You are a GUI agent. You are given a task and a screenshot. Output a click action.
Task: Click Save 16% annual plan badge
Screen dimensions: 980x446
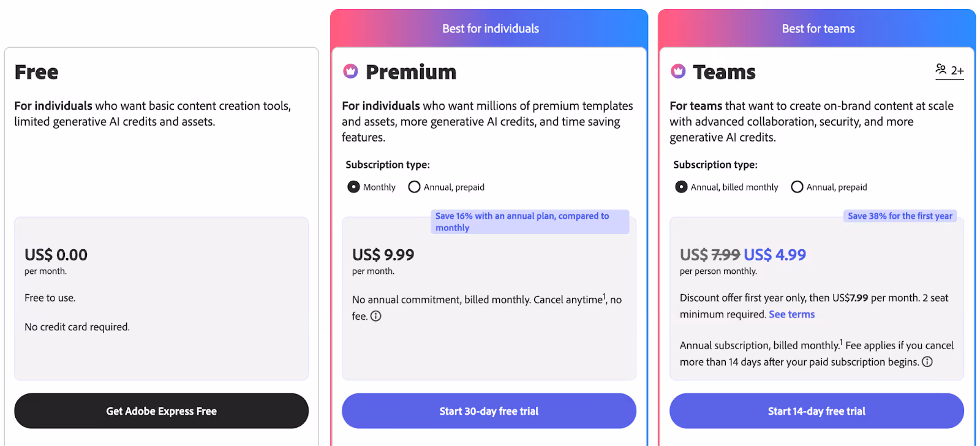[530, 222]
